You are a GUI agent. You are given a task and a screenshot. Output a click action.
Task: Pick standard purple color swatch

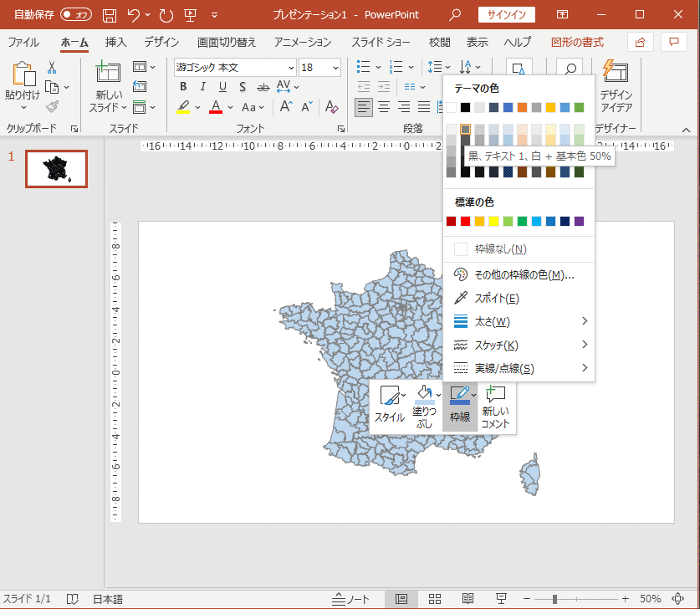(579, 221)
